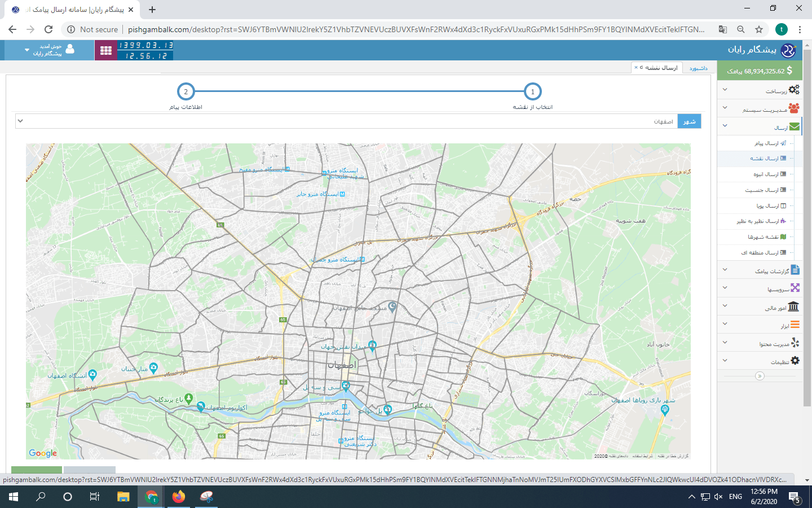Expand the گزارشات پیامک chevron
The image size is (812, 508).
725,270
